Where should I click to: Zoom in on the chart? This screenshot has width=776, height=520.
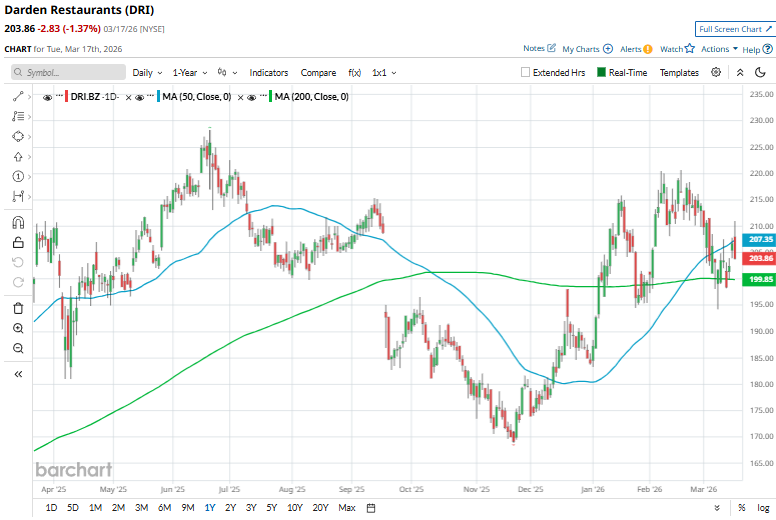[18, 328]
